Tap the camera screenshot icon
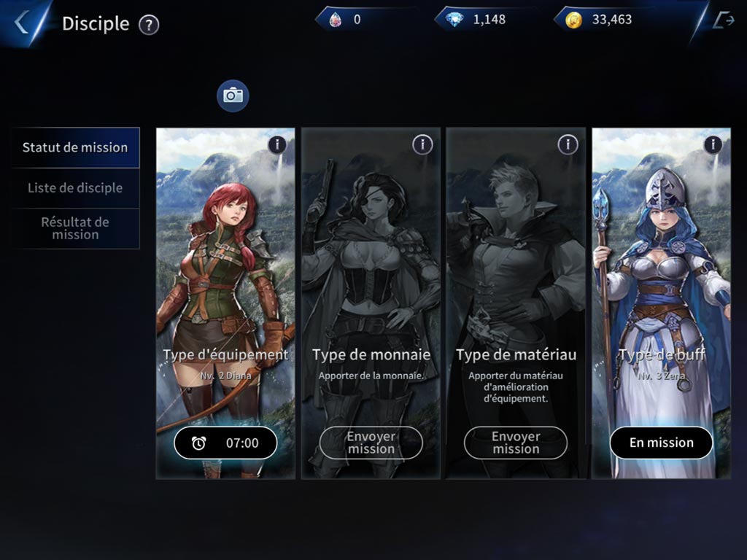The image size is (747, 560). (233, 96)
